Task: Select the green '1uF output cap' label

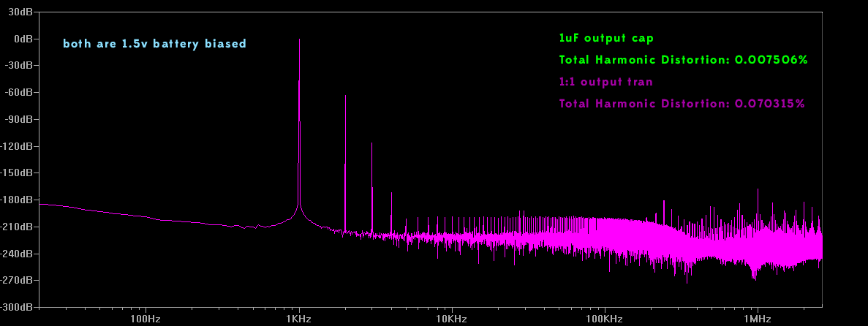Action: 607,38
